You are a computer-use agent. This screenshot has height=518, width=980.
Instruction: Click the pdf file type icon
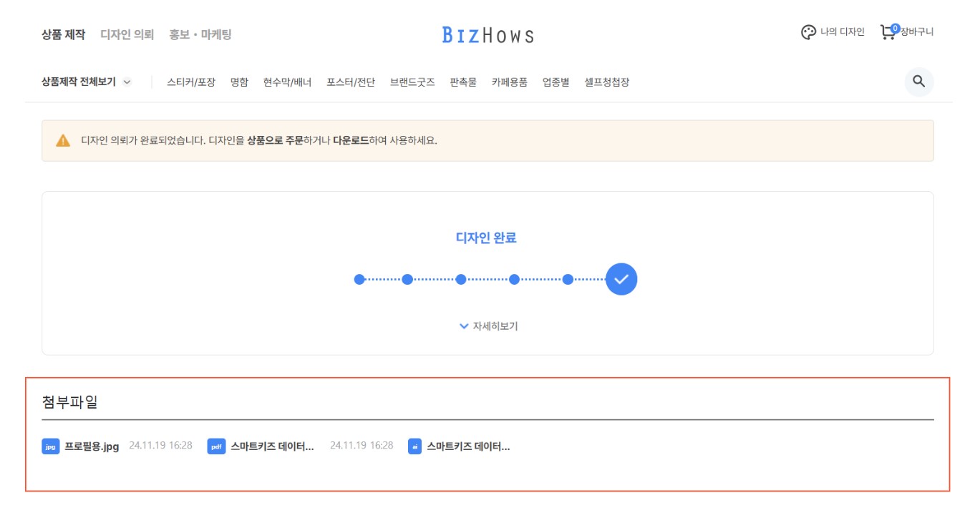tap(216, 446)
